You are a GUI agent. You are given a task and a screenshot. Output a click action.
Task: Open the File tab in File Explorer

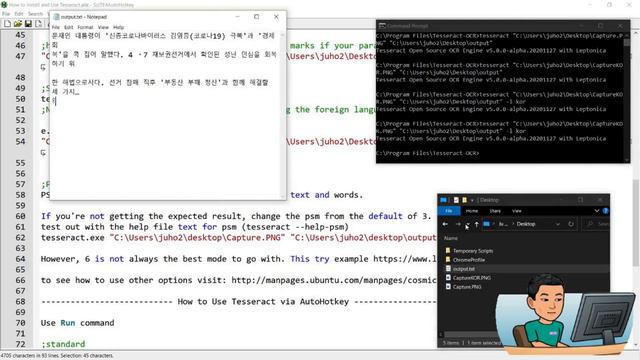tap(449, 211)
